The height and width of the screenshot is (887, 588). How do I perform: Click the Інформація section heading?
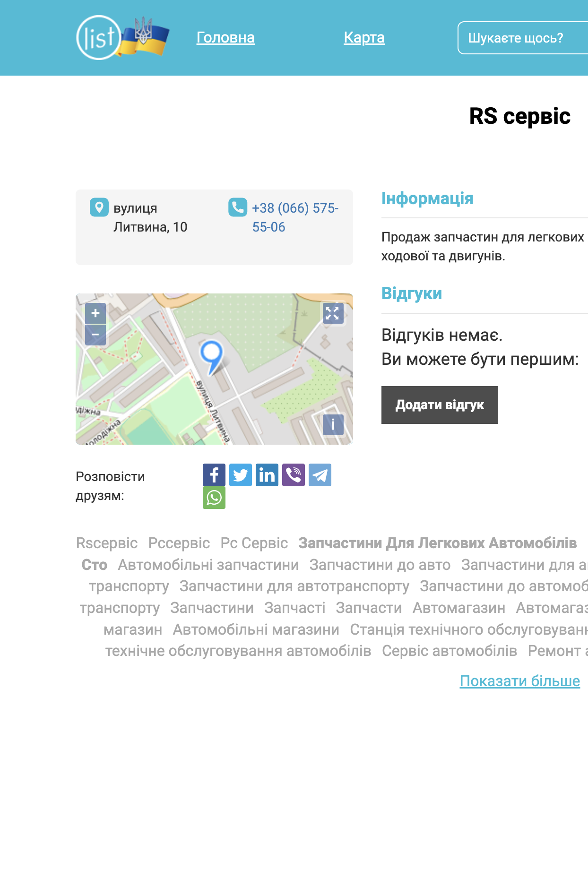[x=427, y=198]
